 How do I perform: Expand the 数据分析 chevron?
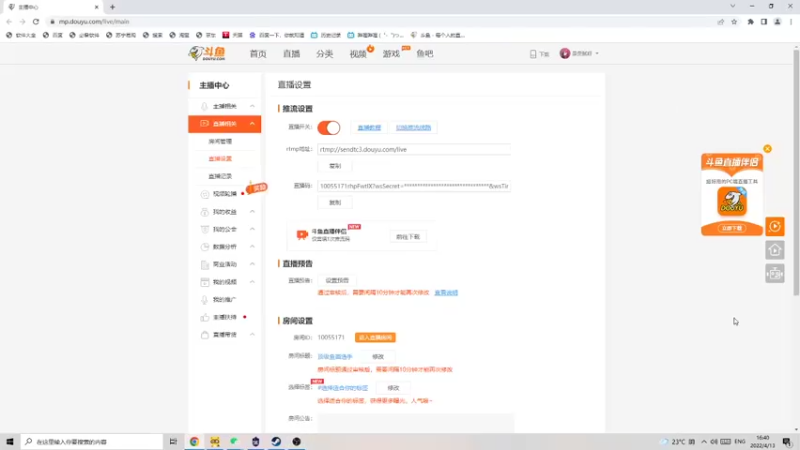coord(252,246)
